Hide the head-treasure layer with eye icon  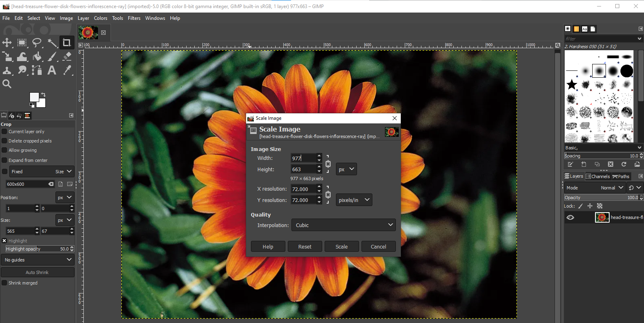click(570, 217)
